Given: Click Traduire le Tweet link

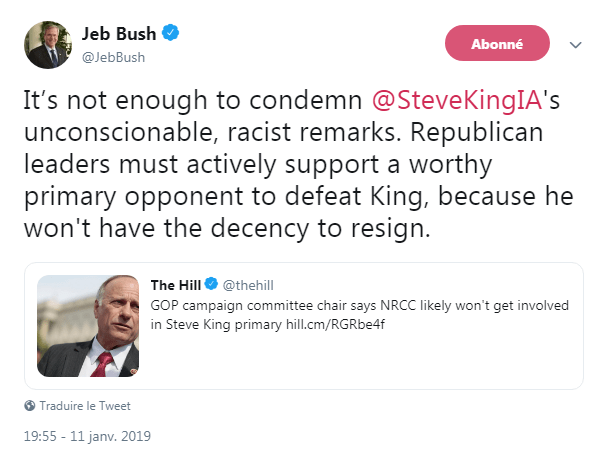Looking at the screenshot, I should tap(85, 406).
